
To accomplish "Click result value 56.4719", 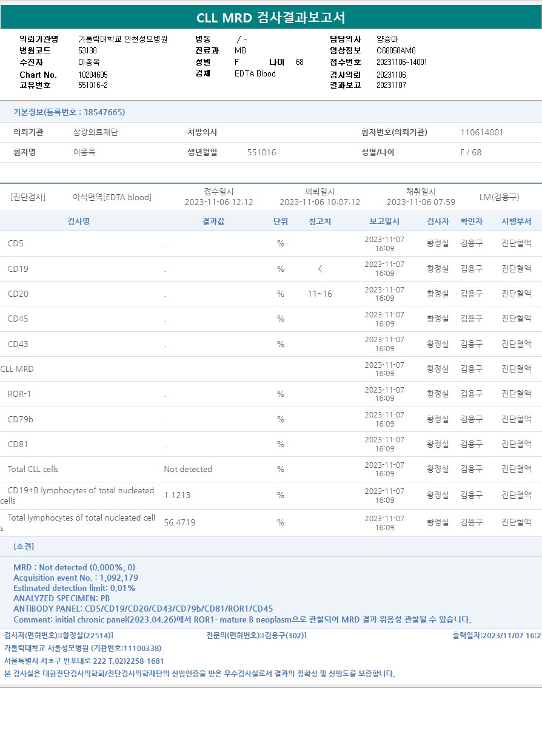I will (179, 522).
